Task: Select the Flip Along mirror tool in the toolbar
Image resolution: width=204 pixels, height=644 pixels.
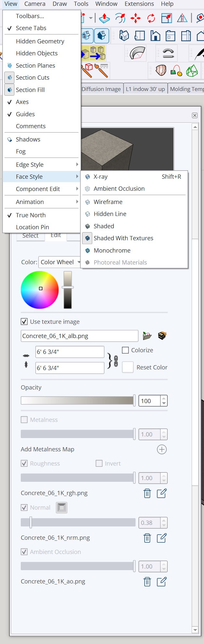Action: point(182,18)
